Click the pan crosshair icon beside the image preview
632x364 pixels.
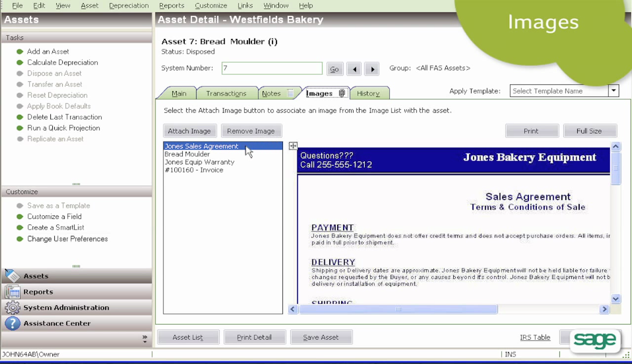(293, 146)
